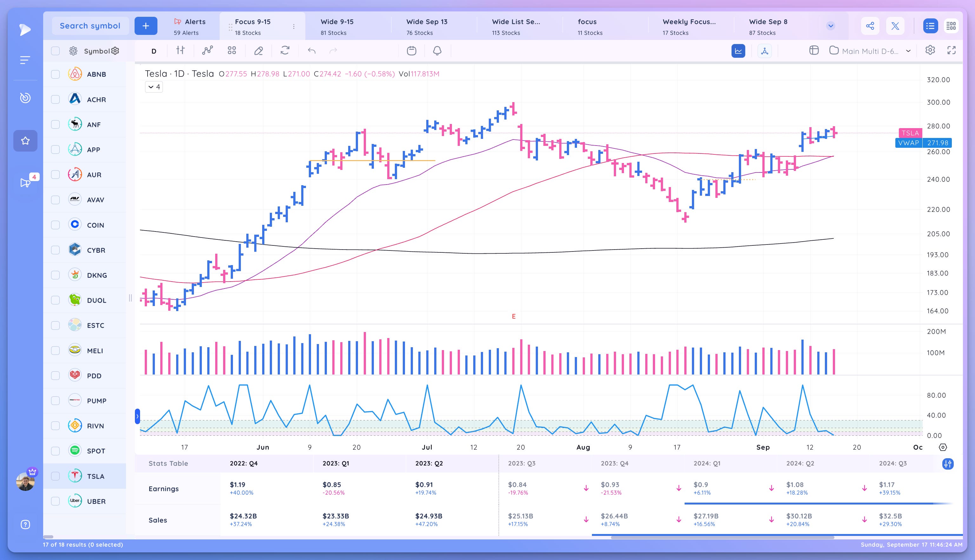This screenshot has height=560, width=975.
Task: Select SPOT in the watchlist
Action: coord(85,451)
